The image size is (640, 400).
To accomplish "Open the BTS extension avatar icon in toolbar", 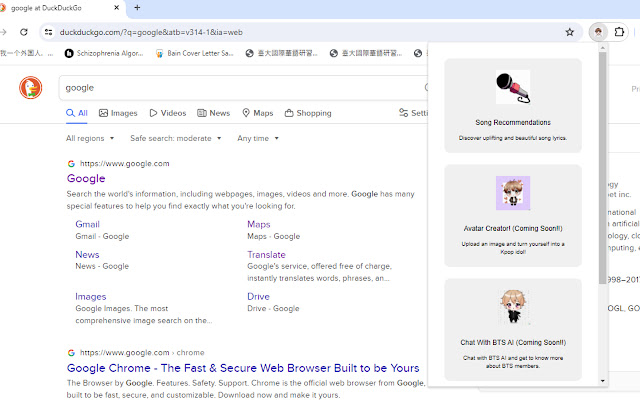I will pyautogui.click(x=598, y=32).
